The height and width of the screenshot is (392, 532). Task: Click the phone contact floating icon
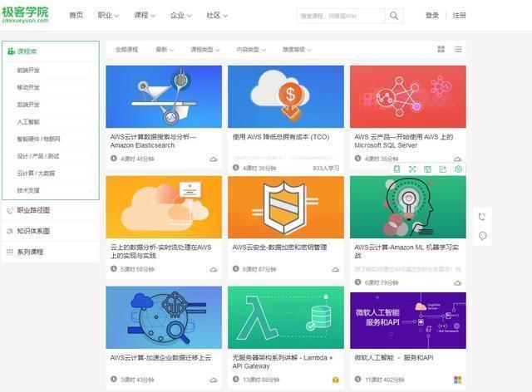point(482,217)
